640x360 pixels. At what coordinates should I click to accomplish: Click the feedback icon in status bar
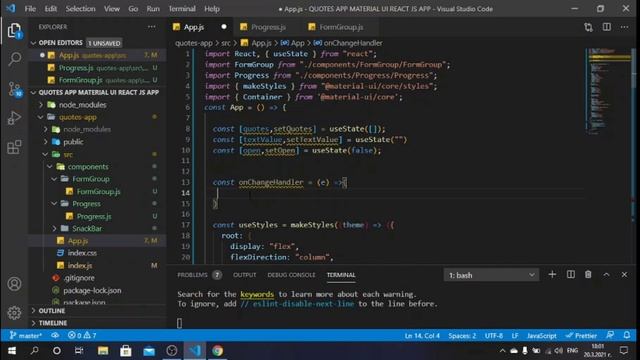pyautogui.click(x=610, y=335)
